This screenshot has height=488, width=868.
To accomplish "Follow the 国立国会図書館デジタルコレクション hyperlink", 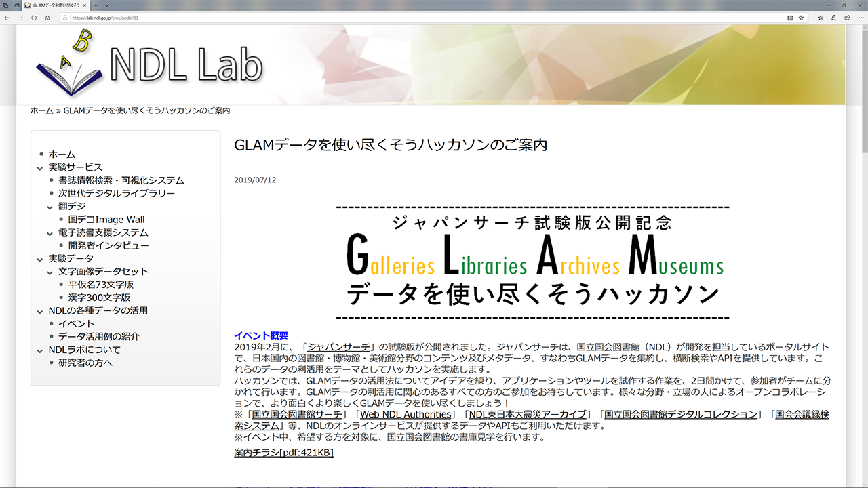I will click(x=681, y=414).
